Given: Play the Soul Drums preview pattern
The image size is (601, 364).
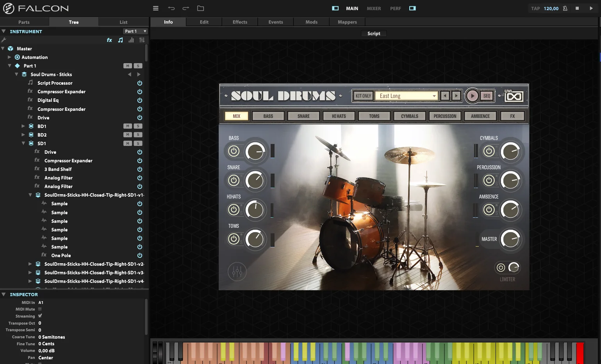Looking at the screenshot, I should [x=472, y=96].
